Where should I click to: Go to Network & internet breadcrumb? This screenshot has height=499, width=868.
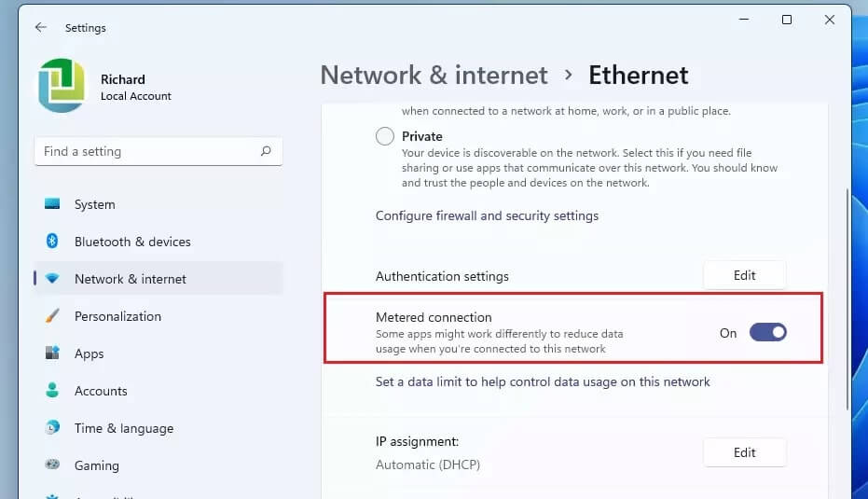point(434,76)
